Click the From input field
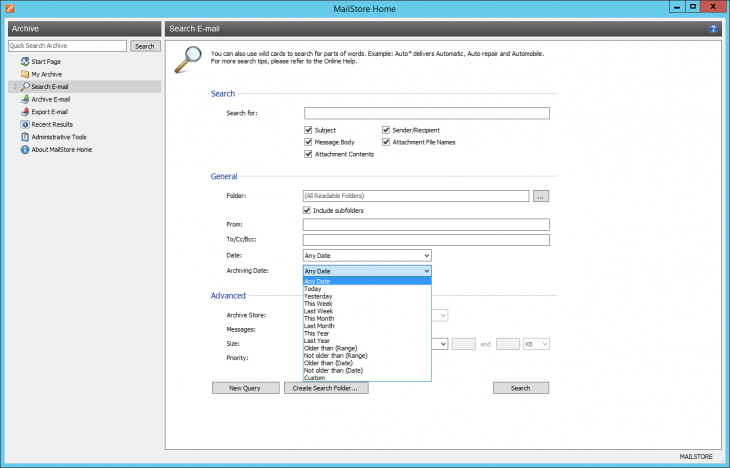This screenshot has width=730, height=468. point(426,224)
